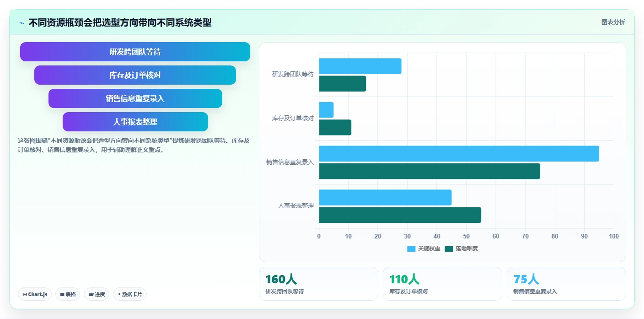644x319 pixels.
Task: Click the chart y-axis label 库存及订单核对
Action: [x=293, y=118]
